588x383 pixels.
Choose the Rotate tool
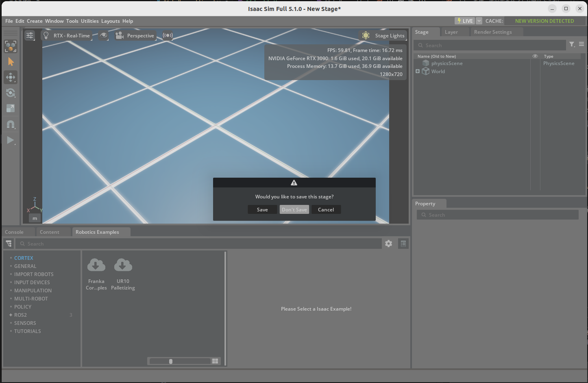tap(11, 93)
